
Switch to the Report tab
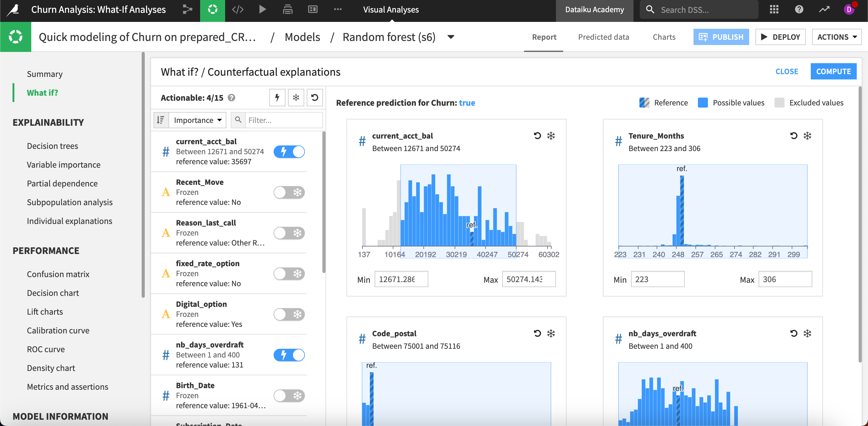[x=544, y=37]
